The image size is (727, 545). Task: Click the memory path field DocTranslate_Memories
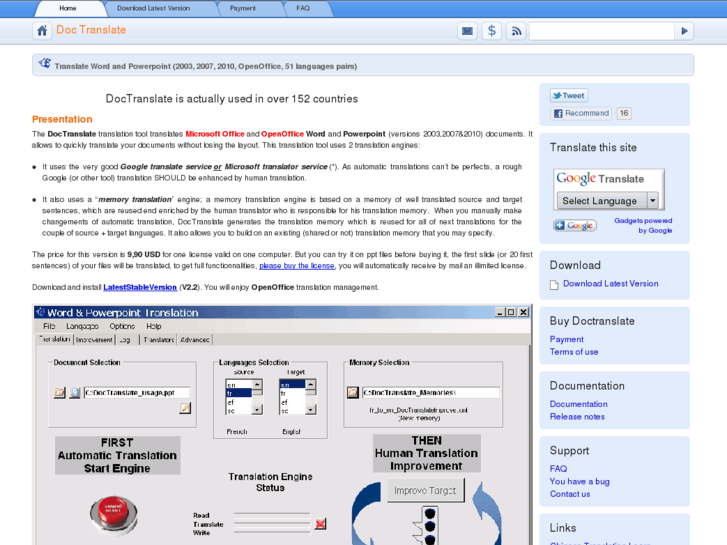pyautogui.click(x=431, y=393)
